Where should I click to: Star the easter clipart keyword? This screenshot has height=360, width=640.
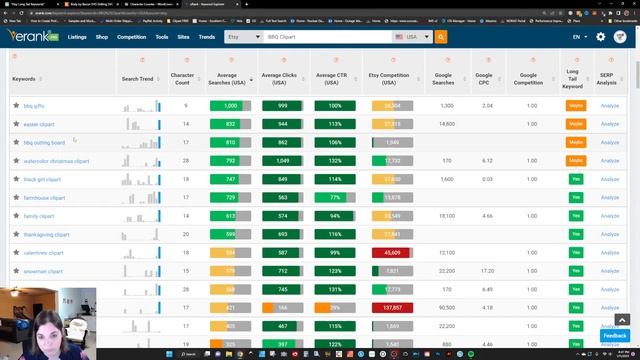point(16,124)
